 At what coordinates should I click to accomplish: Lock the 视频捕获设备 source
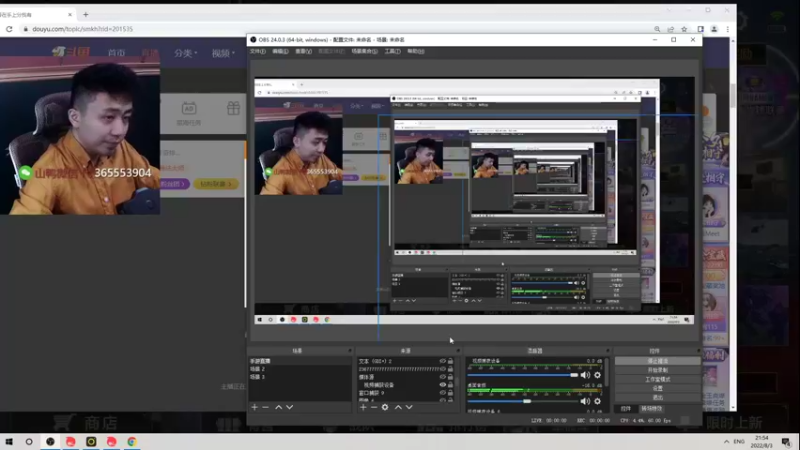pyautogui.click(x=451, y=385)
